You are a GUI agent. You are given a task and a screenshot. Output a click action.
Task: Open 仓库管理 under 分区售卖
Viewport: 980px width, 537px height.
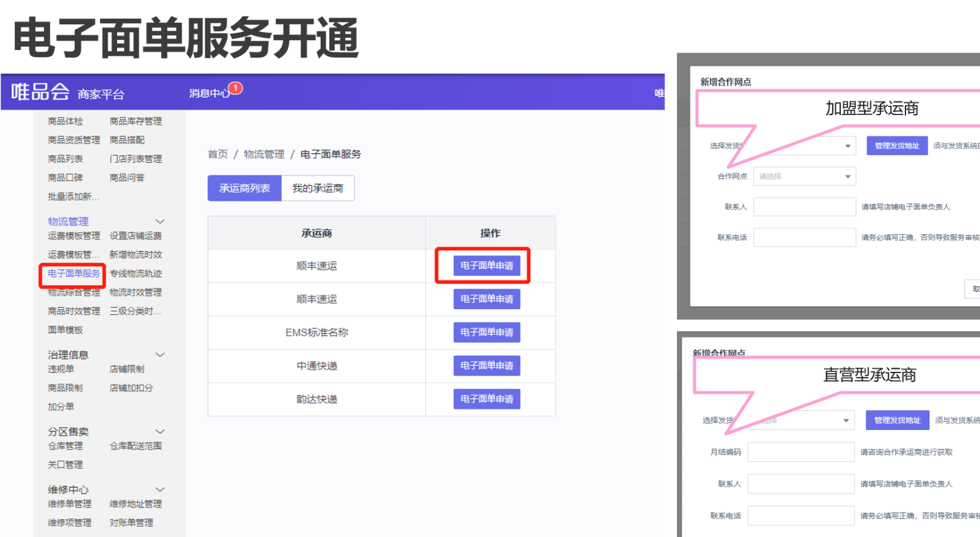coord(65,446)
